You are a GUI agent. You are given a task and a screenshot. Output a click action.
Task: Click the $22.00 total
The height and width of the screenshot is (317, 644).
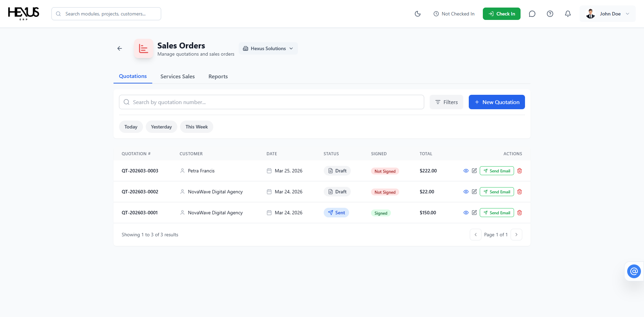pyautogui.click(x=427, y=192)
